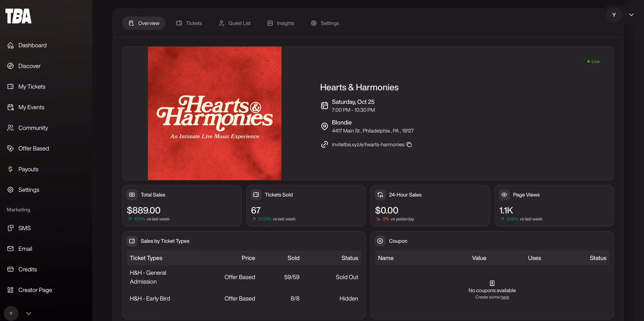Viewport: 644px width, 321px height.
Task: Click the "here" link to create coupons
Action: (x=505, y=297)
